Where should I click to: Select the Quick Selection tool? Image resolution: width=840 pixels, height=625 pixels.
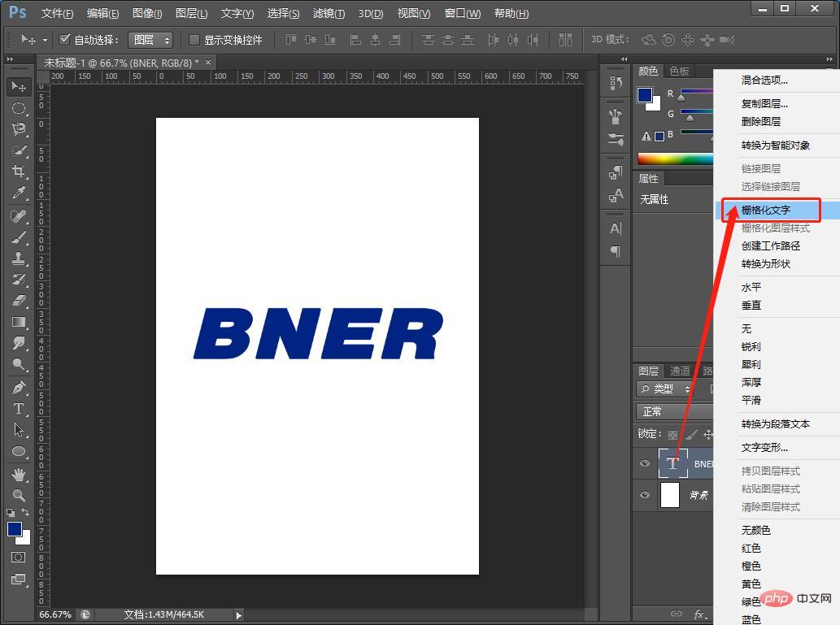click(19, 150)
